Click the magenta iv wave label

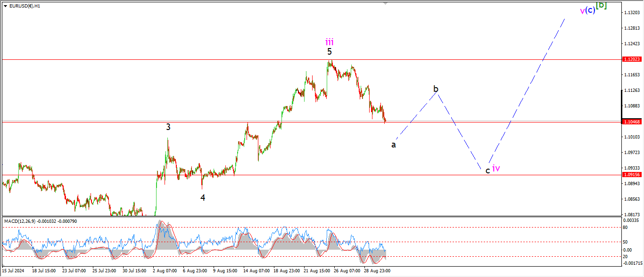(x=496, y=168)
